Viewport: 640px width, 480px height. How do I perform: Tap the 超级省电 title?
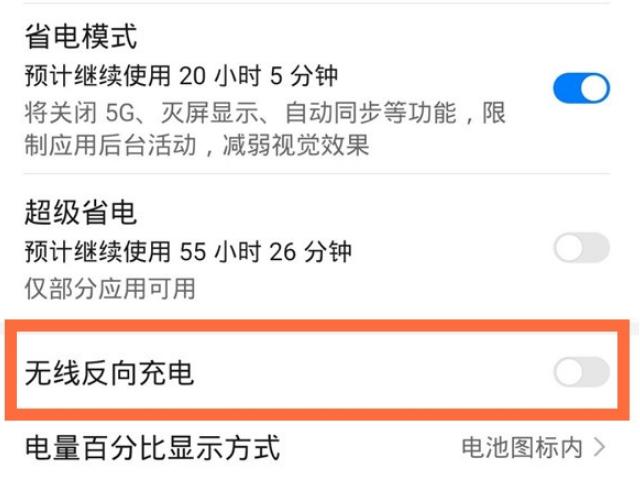[80, 211]
